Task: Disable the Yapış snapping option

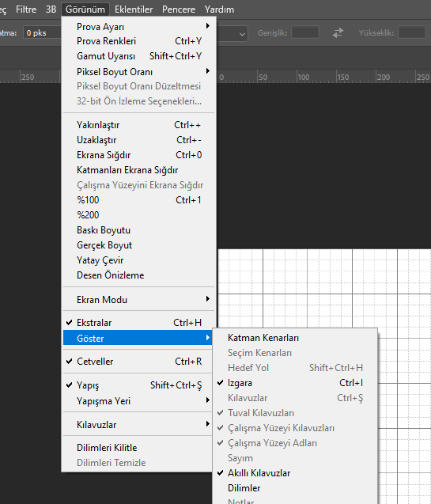Action: click(x=138, y=385)
